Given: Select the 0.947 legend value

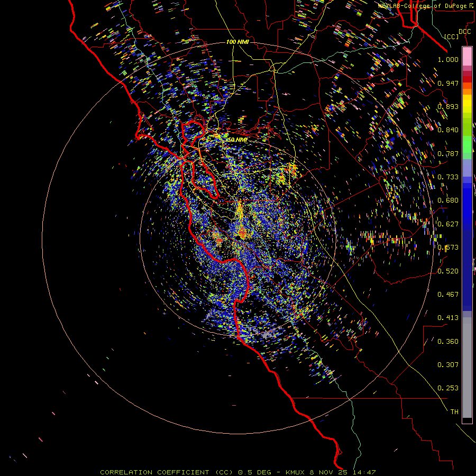Looking at the screenshot, I should pos(448,83).
